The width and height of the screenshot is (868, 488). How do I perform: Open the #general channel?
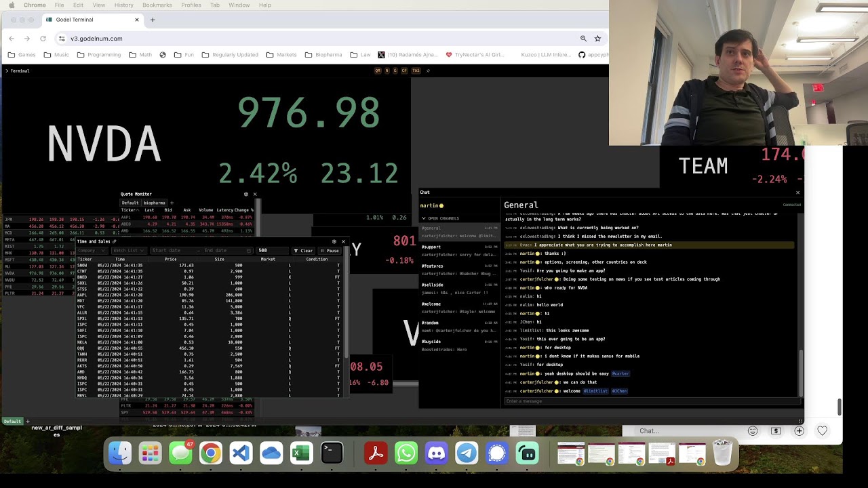click(460, 232)
